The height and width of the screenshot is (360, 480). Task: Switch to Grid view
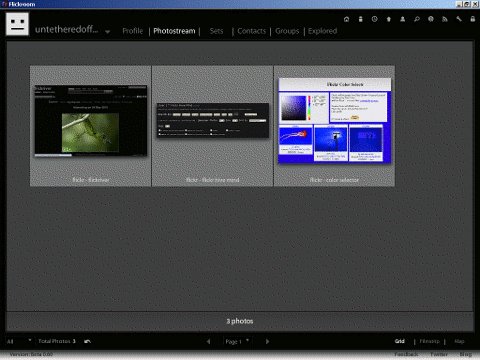400,341
